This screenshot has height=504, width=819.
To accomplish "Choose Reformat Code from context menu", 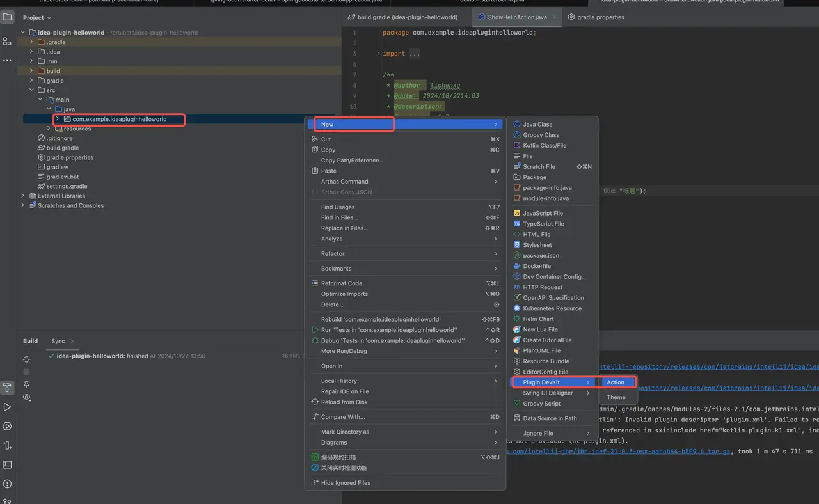I will pyautogui.click(x=405, y=283).
